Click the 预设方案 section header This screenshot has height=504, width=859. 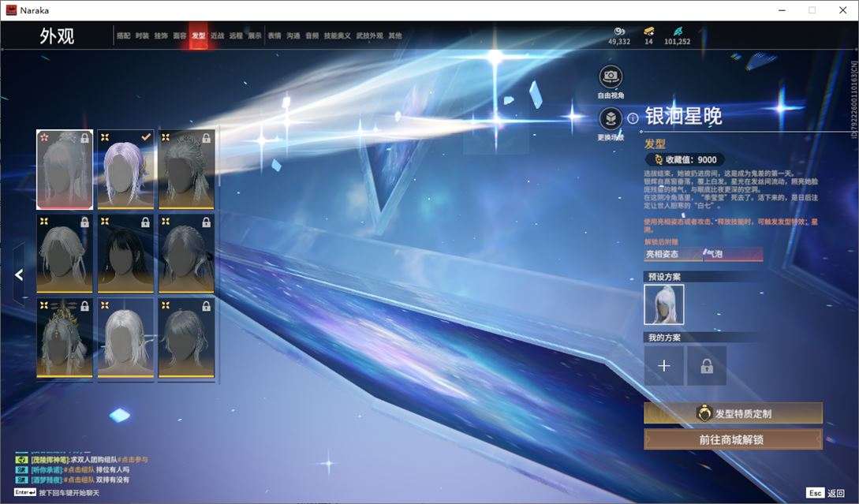pyautogui.click(x=664, y=277)
